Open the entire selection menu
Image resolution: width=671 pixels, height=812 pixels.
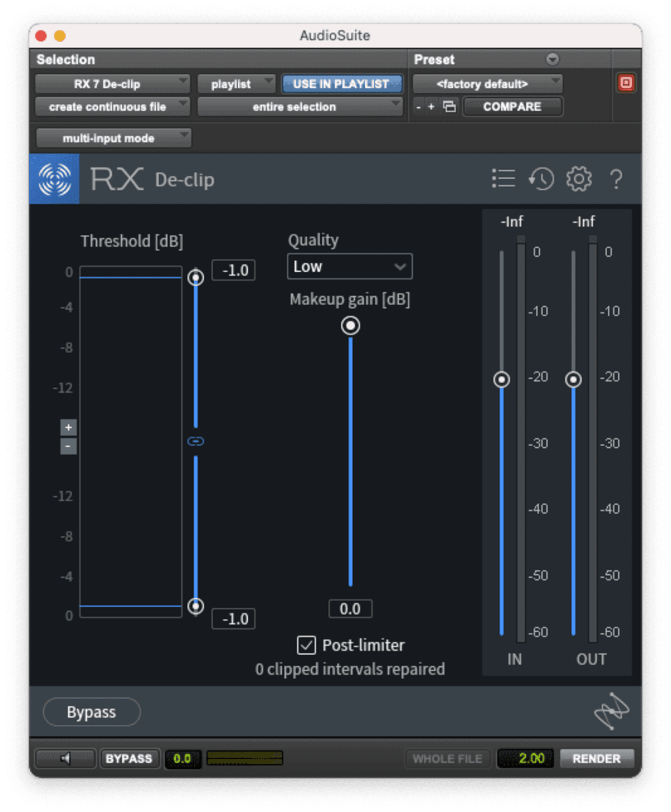tap(300, 106)
